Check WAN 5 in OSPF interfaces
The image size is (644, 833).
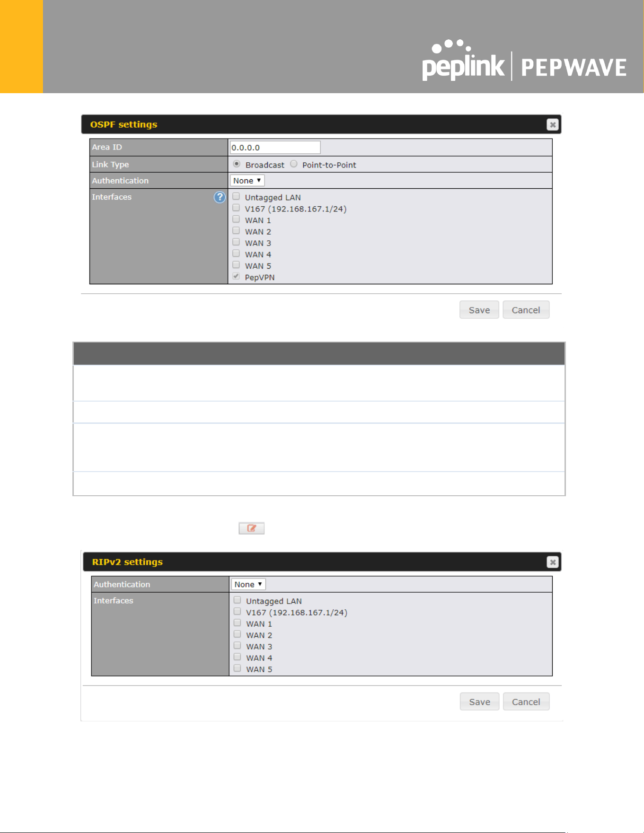[236, 264]
